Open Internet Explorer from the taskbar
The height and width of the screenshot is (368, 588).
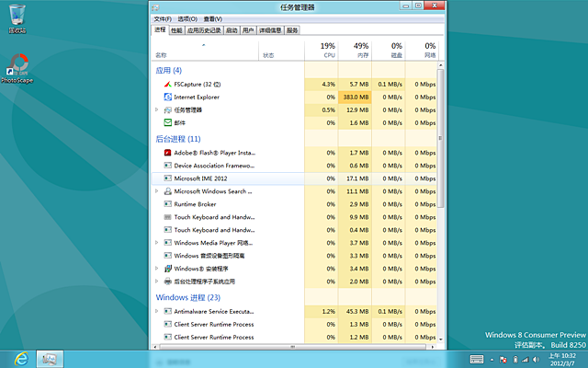click(x=21, y=359)
